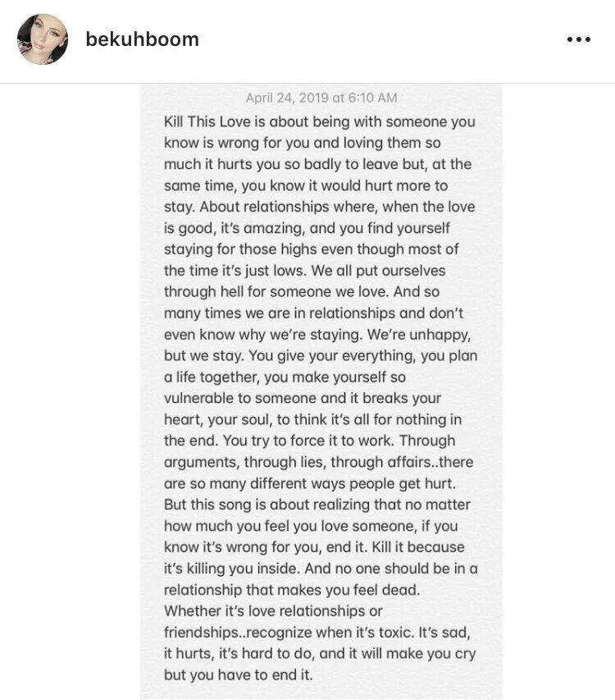Viewport: 615px width, 700px height.
Task: Open bekuhboom's profile picture
Action: tap(43, 39)
